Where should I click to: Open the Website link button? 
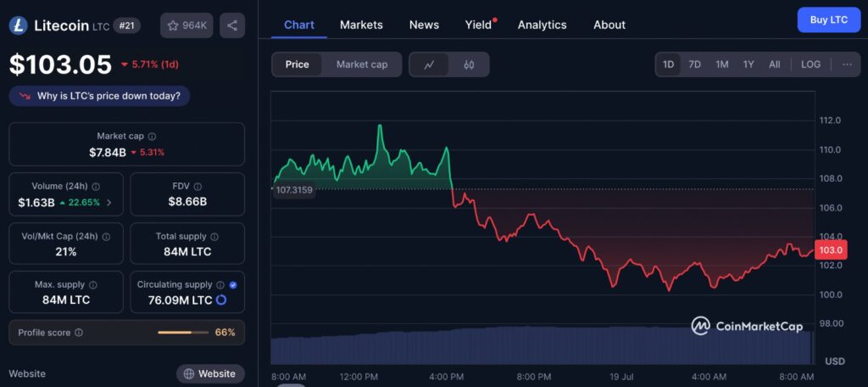210,374
